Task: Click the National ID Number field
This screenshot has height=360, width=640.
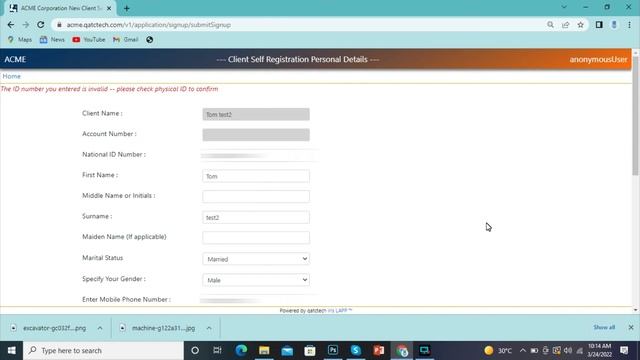Action: coord(259,156)
